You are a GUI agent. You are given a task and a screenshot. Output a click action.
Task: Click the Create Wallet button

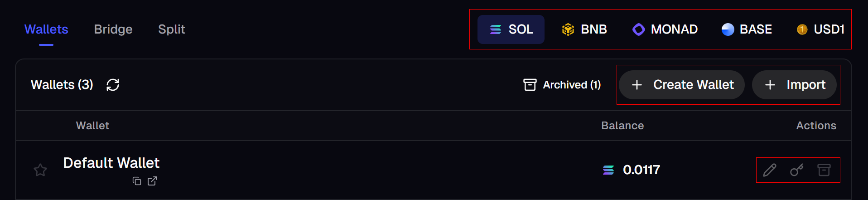point(682,85)
